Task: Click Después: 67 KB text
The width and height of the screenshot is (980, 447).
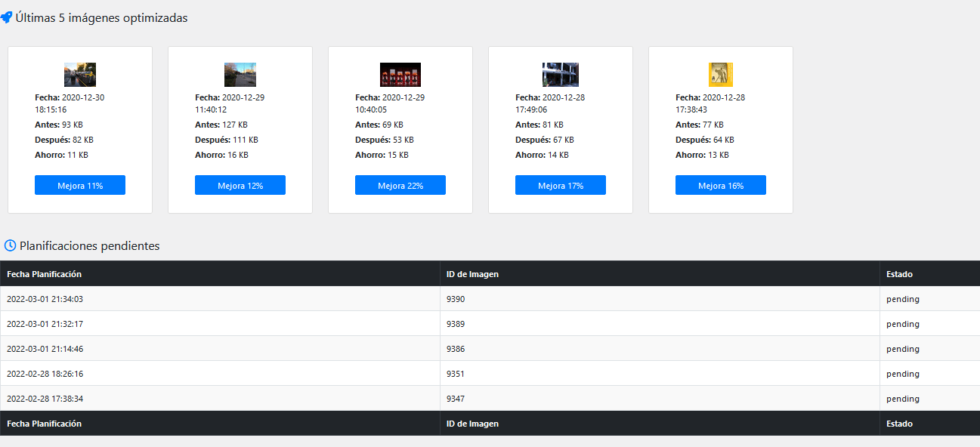Action: (x=545, y=140)
